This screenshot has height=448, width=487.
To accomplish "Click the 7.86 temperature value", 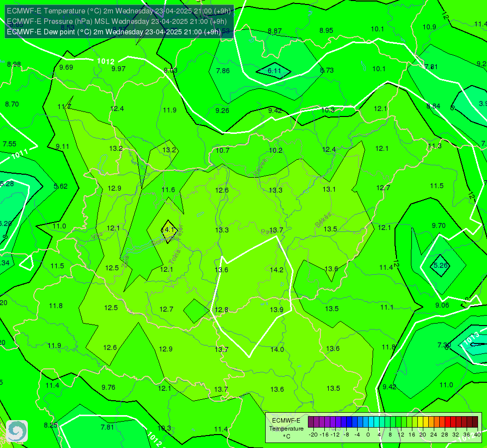I will (x=223, y=71).
